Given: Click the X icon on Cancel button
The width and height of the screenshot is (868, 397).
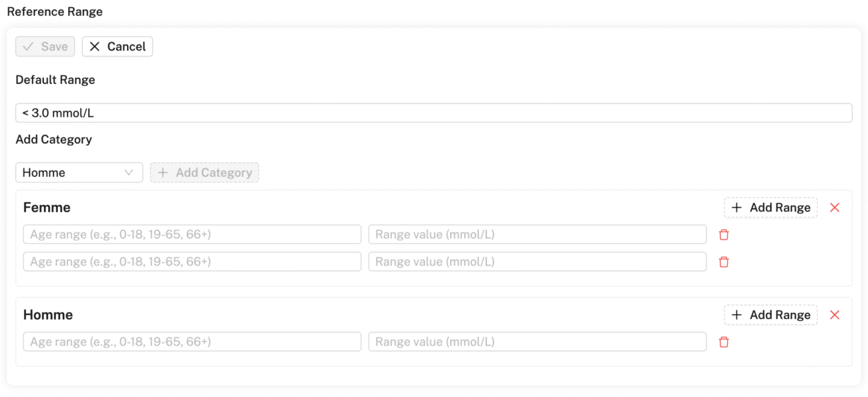Looking at the screenshot, I should tap(95, 46).
